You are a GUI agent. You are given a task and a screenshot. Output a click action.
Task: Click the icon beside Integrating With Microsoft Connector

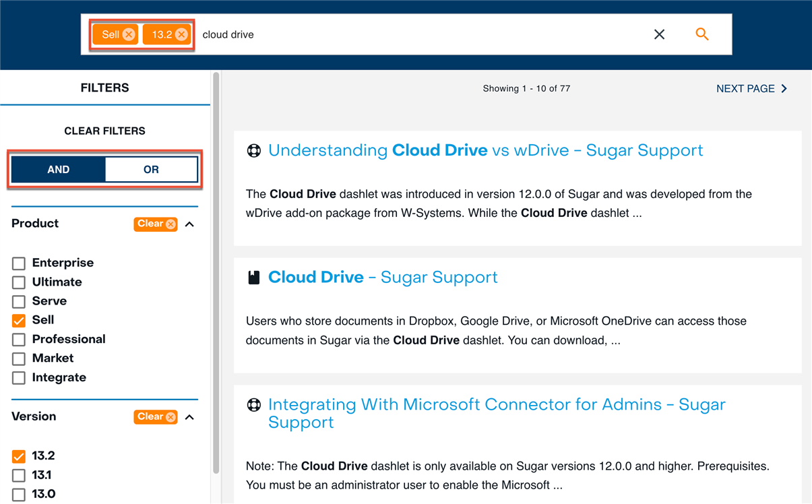click(x=254, y=405)
